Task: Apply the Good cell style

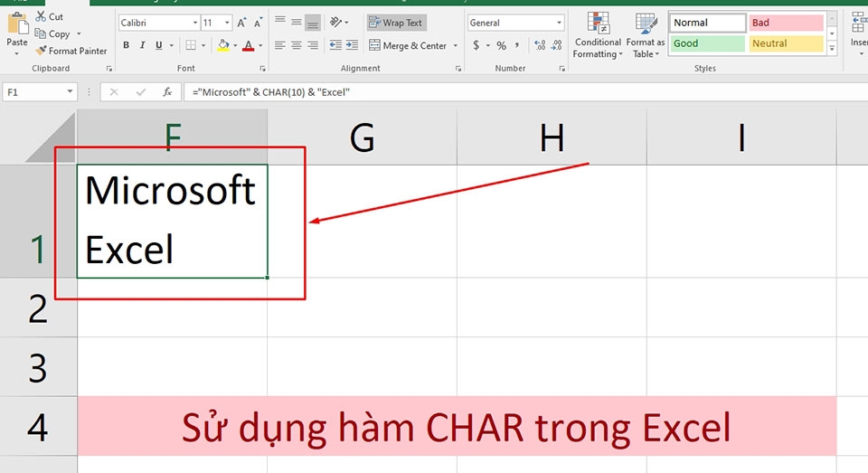Action: (707, 43)
